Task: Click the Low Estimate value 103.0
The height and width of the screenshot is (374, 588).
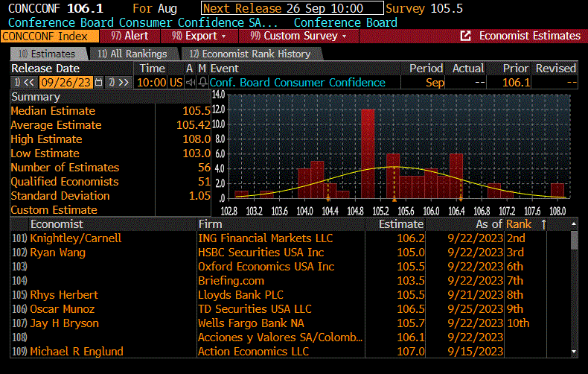Action: [196, 153]
